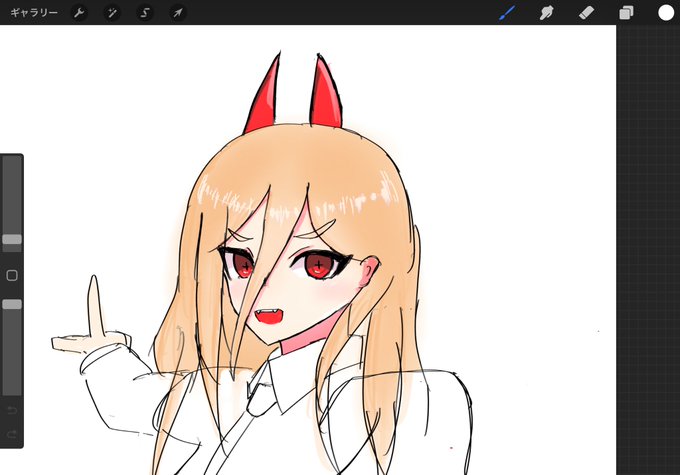Open the Adjustments magic wand menu
The height and width of the screenshot is (475, 680).
coord(112,13)
